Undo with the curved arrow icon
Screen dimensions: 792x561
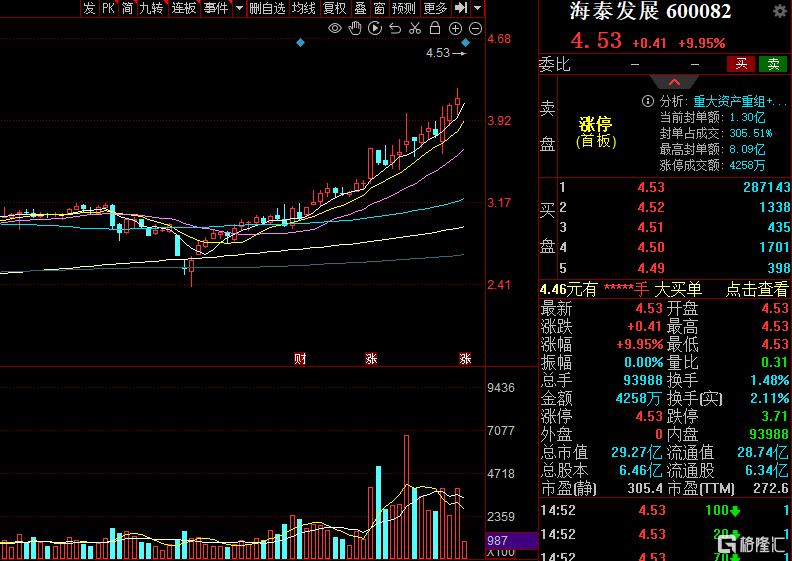click(395, 28)
